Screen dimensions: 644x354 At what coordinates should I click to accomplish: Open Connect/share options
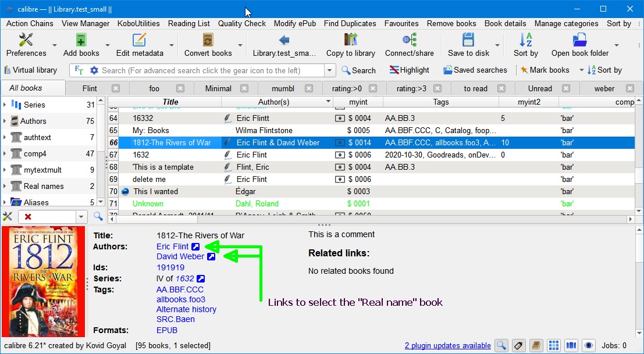(x=409, y=45)
